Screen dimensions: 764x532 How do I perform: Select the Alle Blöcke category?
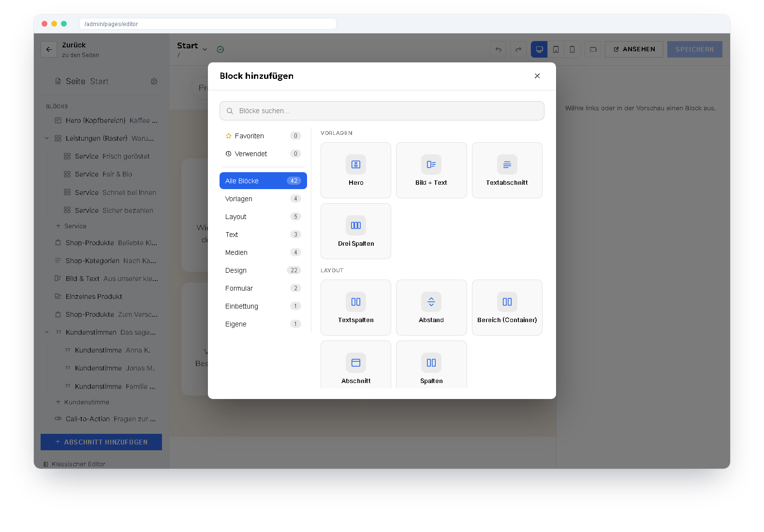click(263, 181)
